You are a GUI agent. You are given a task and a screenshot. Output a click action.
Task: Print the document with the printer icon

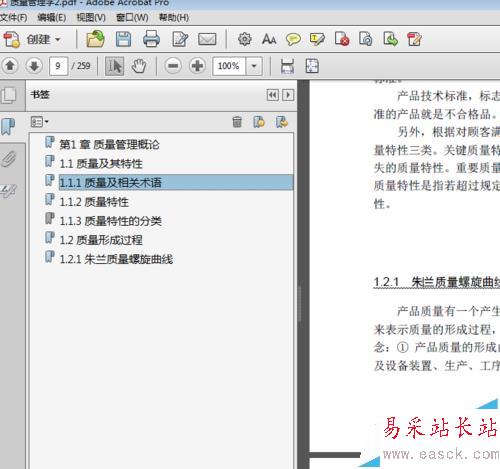tap(151, 39)
